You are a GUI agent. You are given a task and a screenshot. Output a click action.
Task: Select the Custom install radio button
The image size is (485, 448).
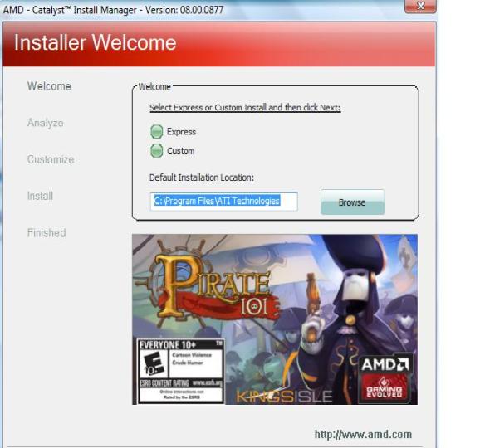click(156, 151)
